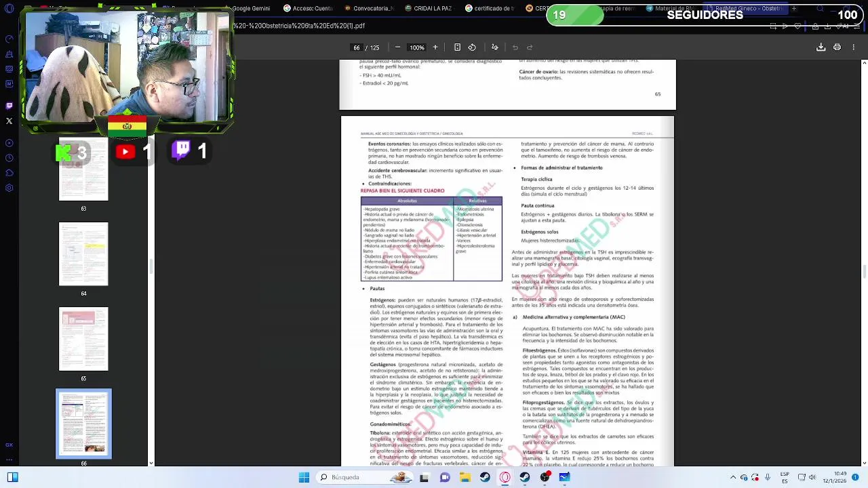Image resolution: width=868 pixels, height=488 pixels.
Task: Switch to the certificado de tab
Action: 490,8
